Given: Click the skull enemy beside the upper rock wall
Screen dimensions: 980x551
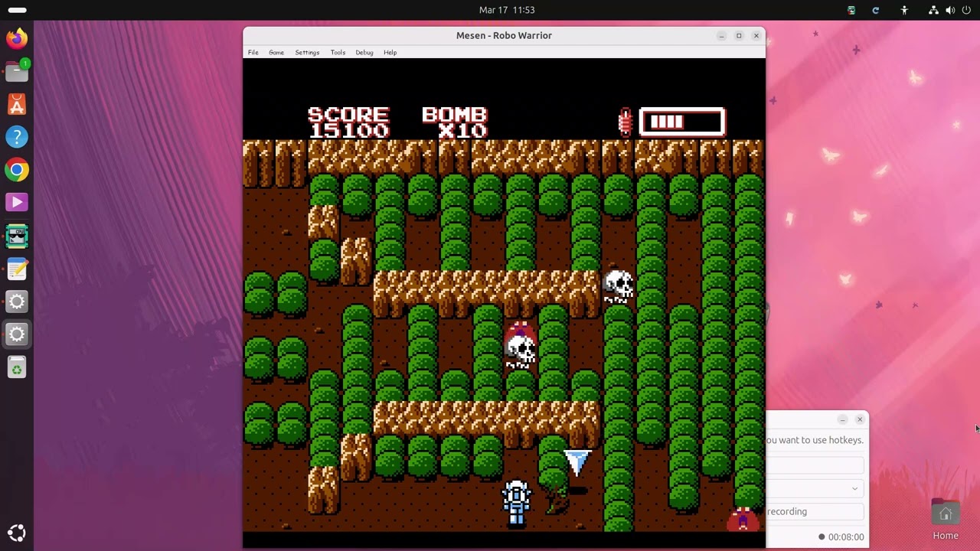Looking at the screenshot, I should (x=619, y=286).
